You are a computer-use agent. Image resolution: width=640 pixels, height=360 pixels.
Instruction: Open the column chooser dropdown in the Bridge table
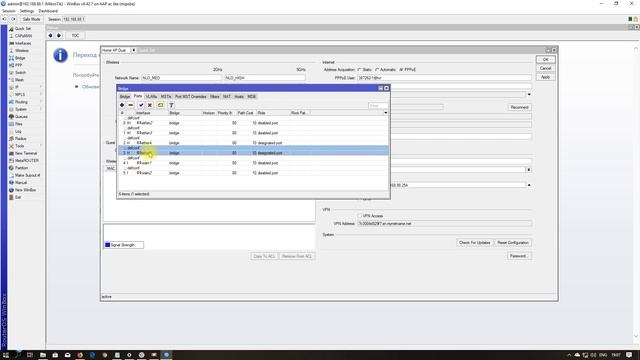(386, 113)
